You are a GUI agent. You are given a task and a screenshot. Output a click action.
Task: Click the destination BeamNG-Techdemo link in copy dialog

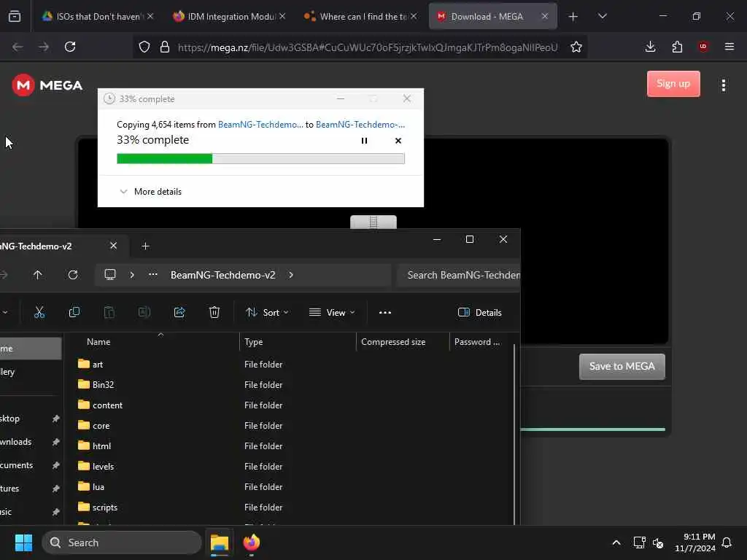(360, 124)
